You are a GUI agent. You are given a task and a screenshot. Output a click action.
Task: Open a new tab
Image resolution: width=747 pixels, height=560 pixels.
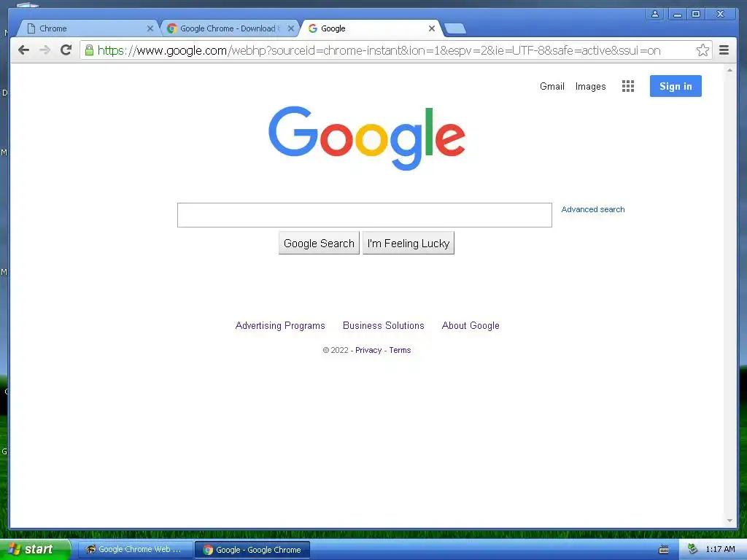(x=455, y=28)
